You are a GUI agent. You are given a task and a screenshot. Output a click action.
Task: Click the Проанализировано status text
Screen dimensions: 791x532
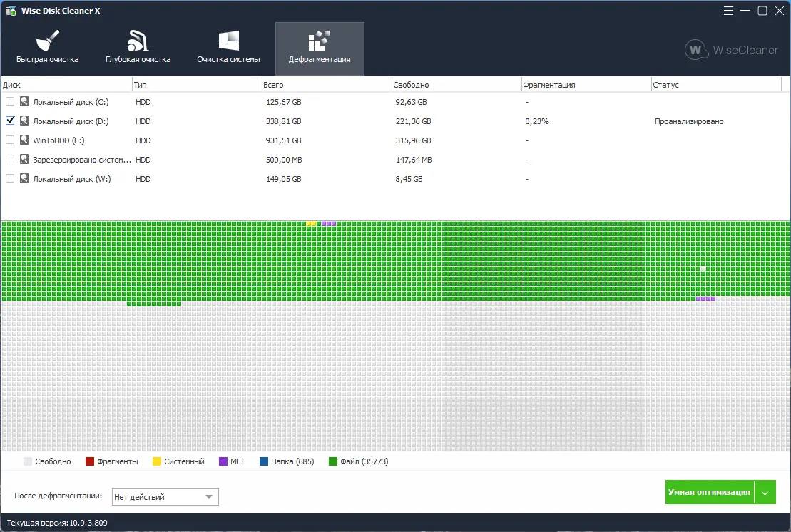coord(689,121)
